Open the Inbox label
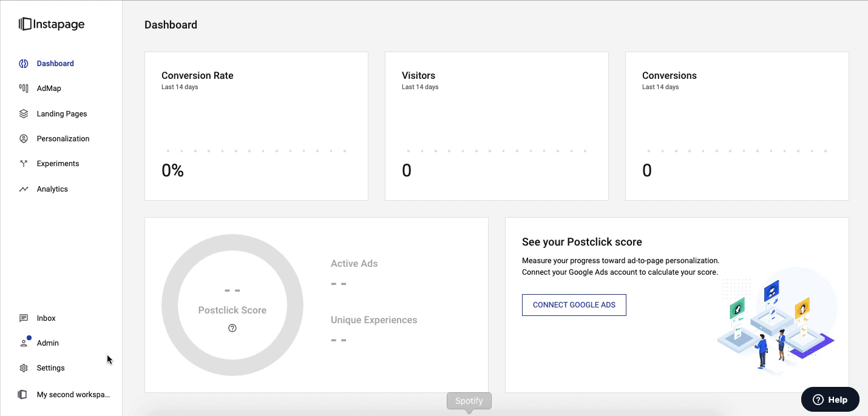Image resolution: width=868 pixels, height=416 pixels. pyautogui.click(x=46, y=318)
